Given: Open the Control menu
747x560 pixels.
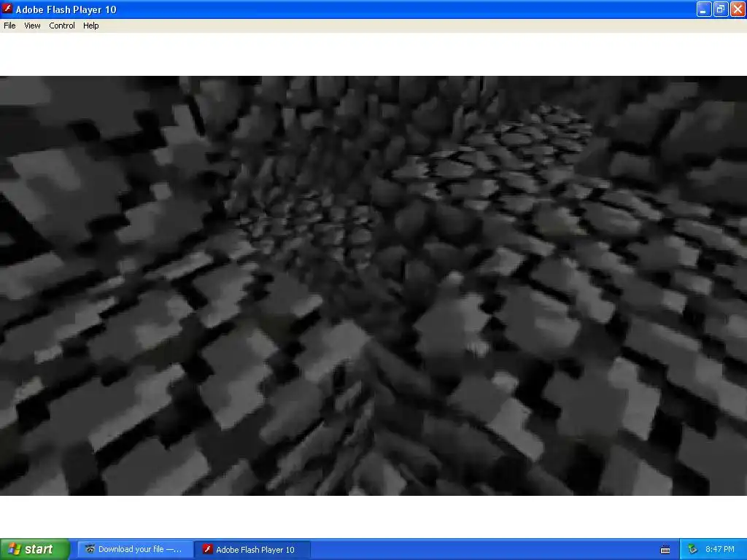Looking at the screenshot, I should 62,26.
